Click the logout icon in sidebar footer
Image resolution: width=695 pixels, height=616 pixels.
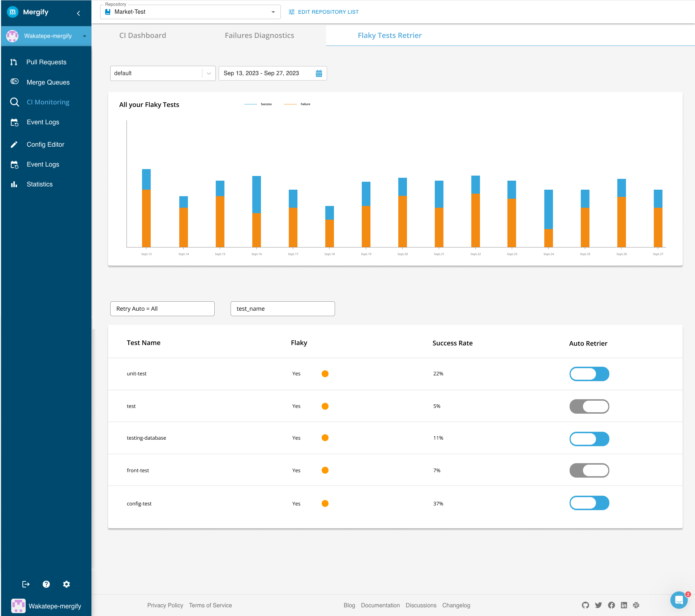point(26,584)
